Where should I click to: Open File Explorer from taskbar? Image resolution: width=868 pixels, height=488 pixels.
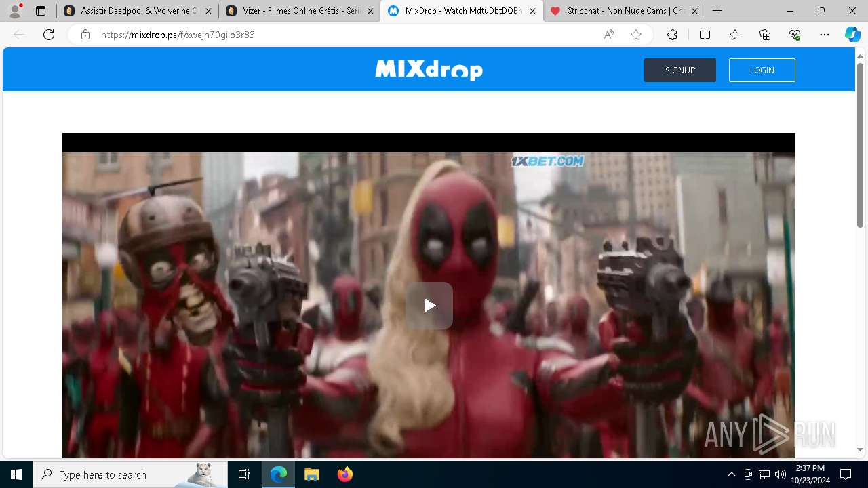point(312,474)
